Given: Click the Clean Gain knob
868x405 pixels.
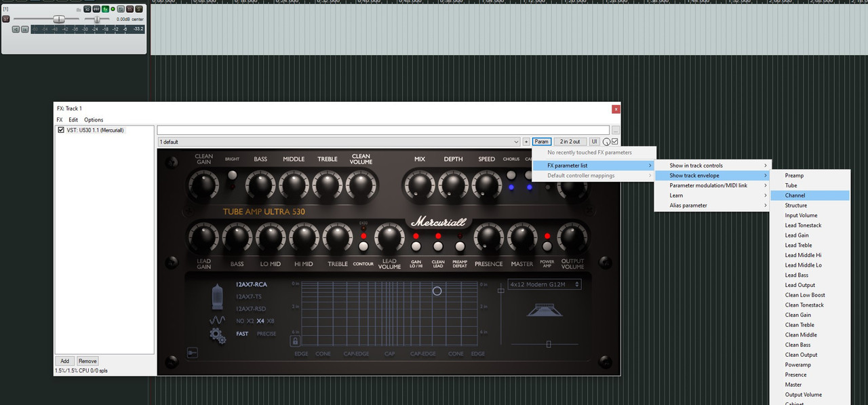Looking at the screenshot, I should pos(203,184).
